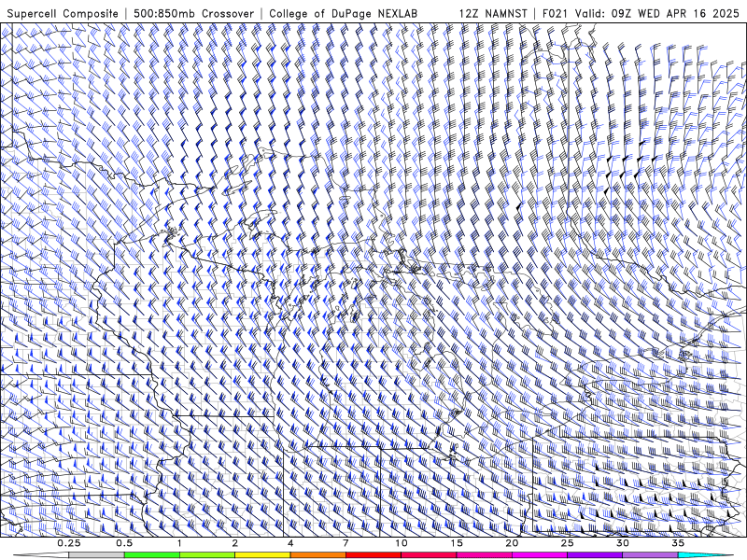Click the red legend swatch between 7 and 10
Viewport: 747px width, 560px height.
pyautogui.click(x=373, y=555)
